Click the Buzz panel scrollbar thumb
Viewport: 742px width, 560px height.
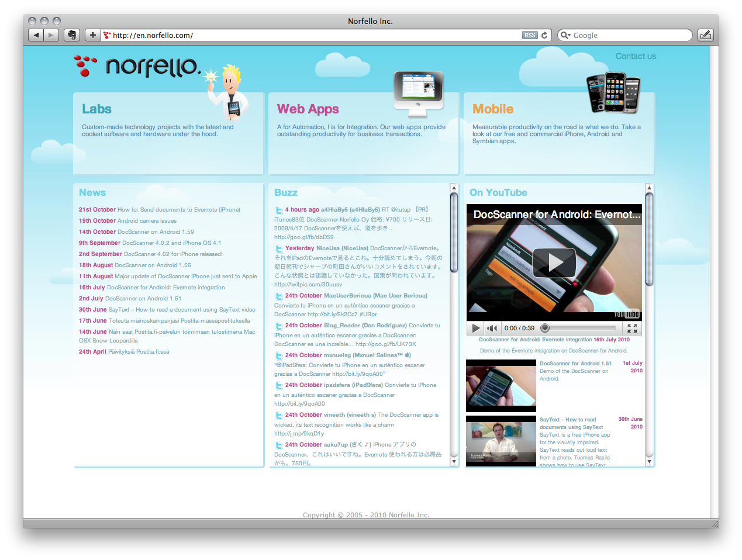coord(454,233)
